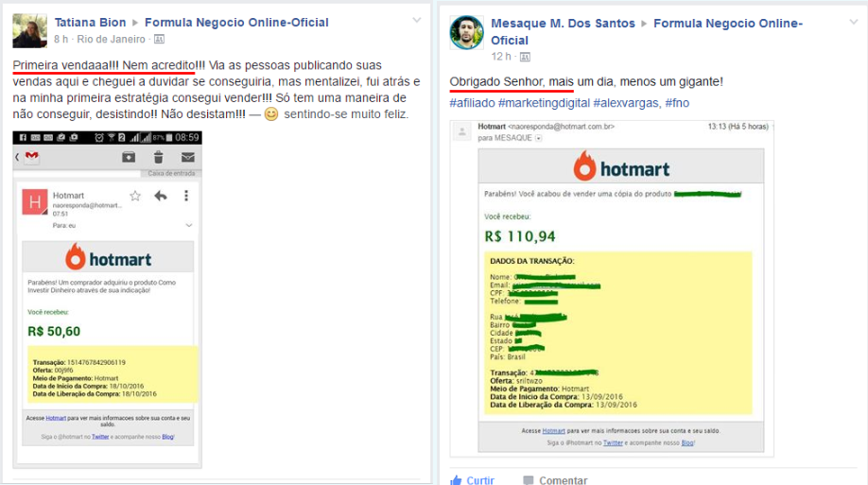Open Formula Negocio Online-Oficial group in Tatiana's post
The image size is (868, 485).
[x=236, y=23]
